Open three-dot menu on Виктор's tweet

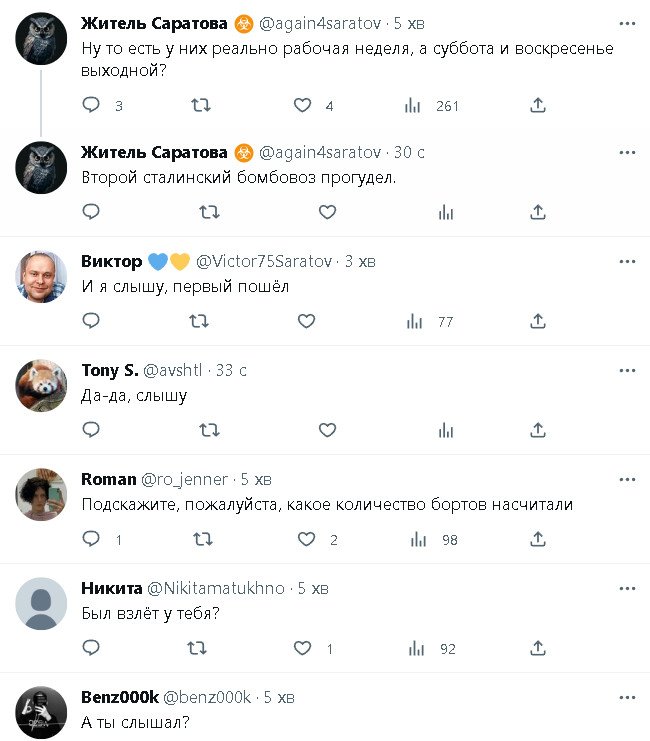click(x=627, y=261)
